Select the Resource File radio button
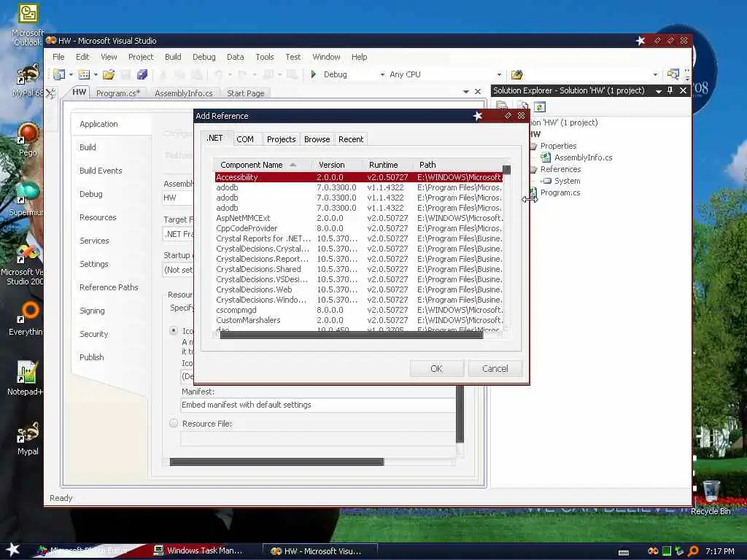Image resolution: width=747 pixels, height=560 pixels. pyautogui.click(x=174, y=423)
